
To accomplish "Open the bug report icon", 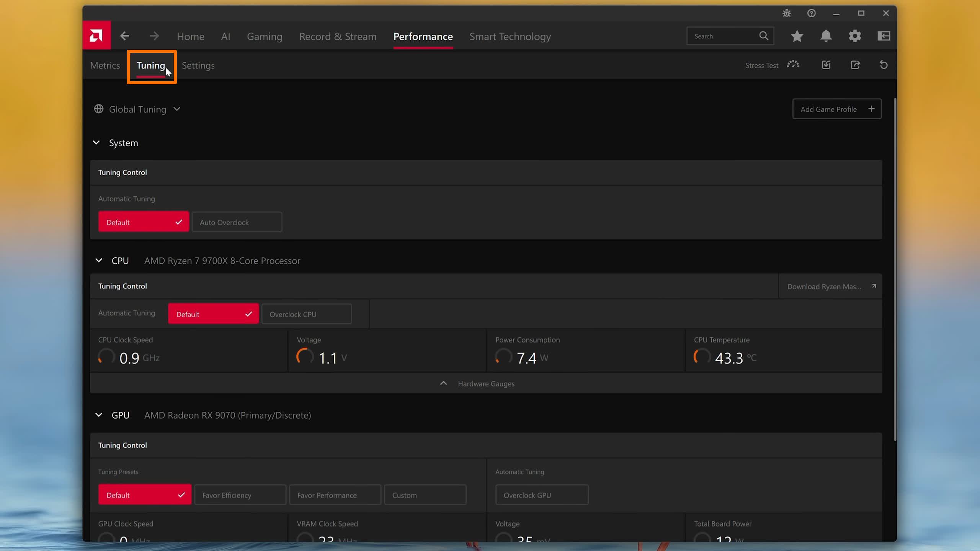I will click(x=787, y=13).
